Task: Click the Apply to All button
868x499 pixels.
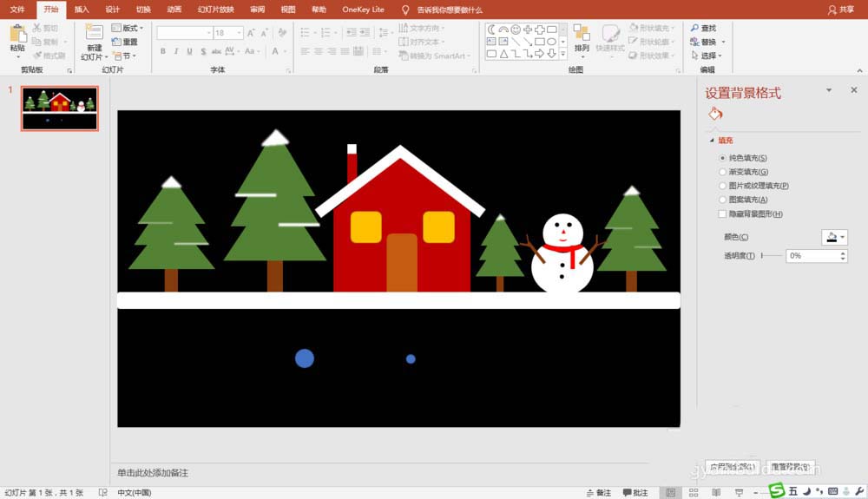Action: click(x=733, y=467)
